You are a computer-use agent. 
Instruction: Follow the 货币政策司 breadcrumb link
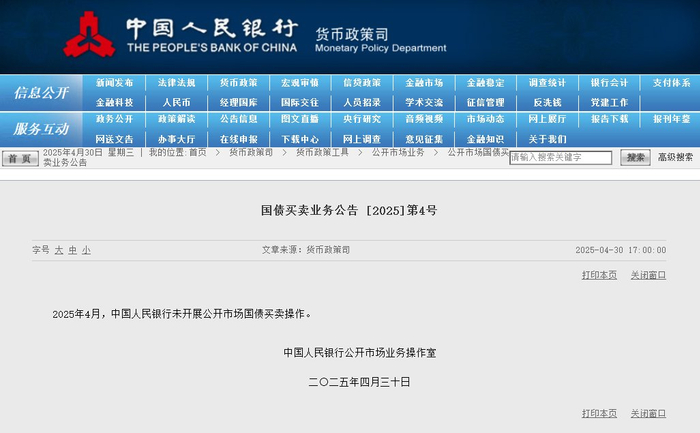(251, 153)
